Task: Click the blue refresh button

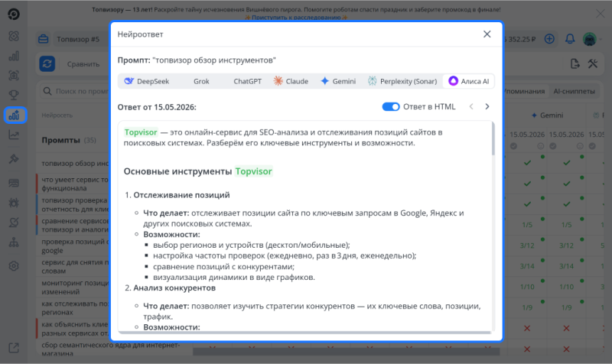Action: [47, 63]
